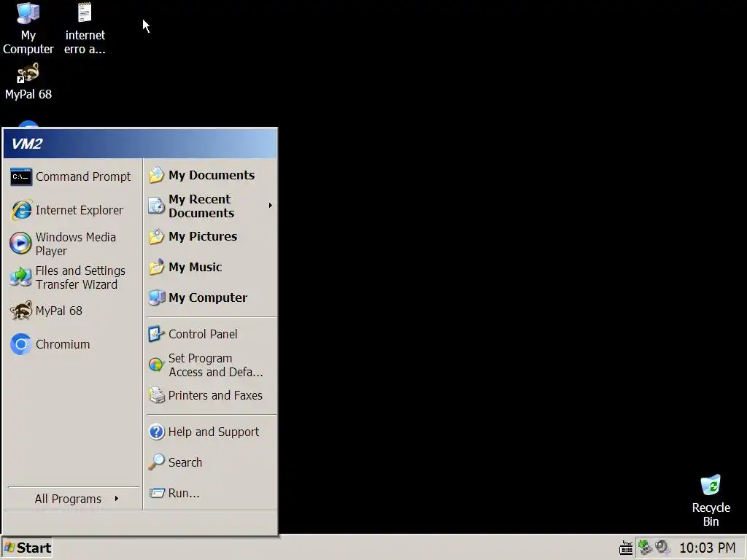Open Chromium icon in Start menu
Screen dimensions: 747x560
(21, 344)
